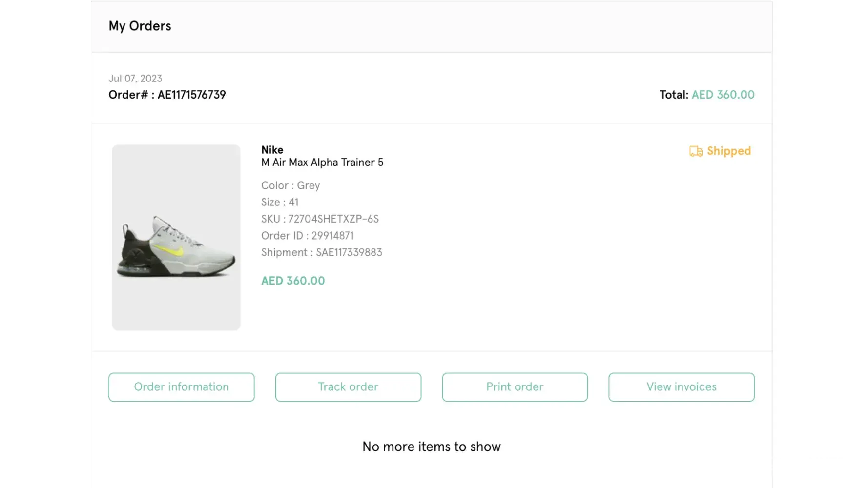Click the item price below shipment details
This screenshot has height=488, width=868.
[x=293, y=281]
